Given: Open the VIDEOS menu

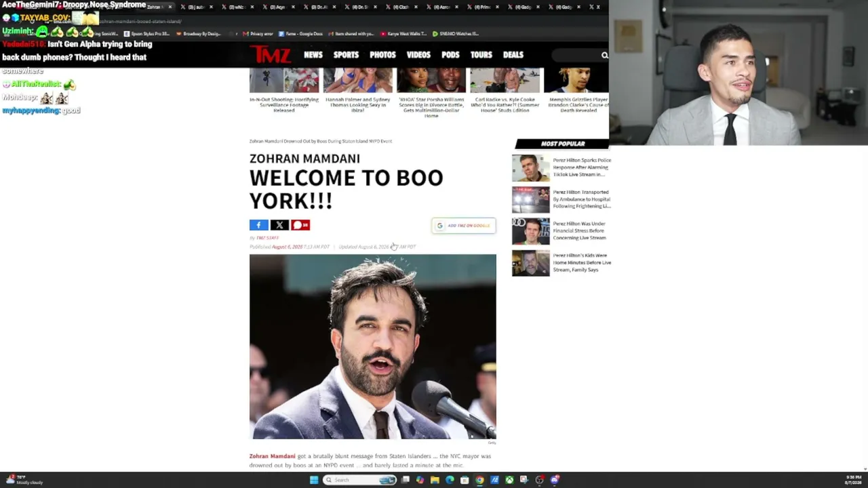Looking at the screenshot, I should 418,55.
